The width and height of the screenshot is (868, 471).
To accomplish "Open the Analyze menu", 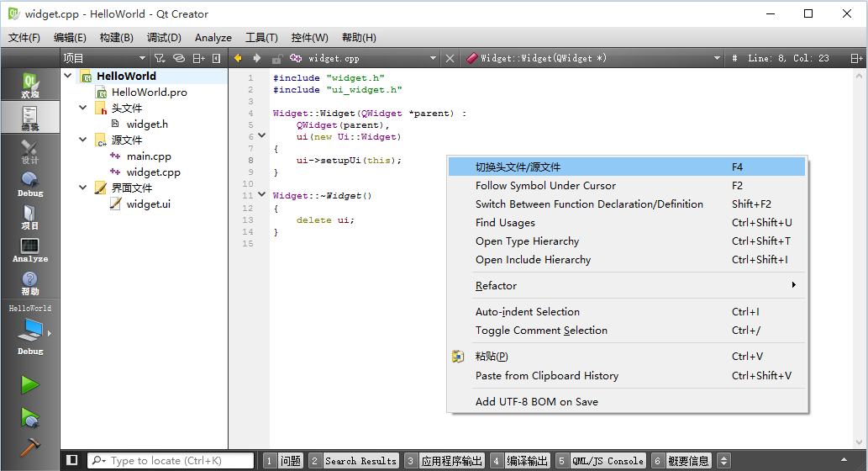I will pos(213,38).
